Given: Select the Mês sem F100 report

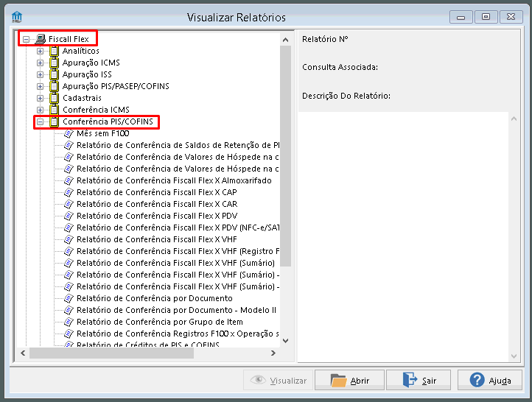Looking at the screenshot, I should point(103,133).
